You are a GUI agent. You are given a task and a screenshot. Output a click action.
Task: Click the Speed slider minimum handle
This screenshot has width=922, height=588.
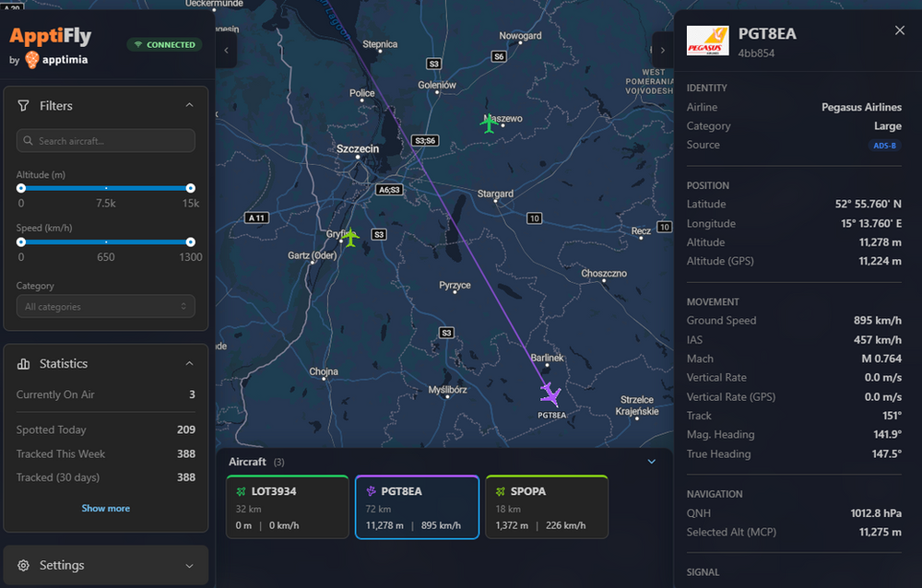[x=21, y=242]
